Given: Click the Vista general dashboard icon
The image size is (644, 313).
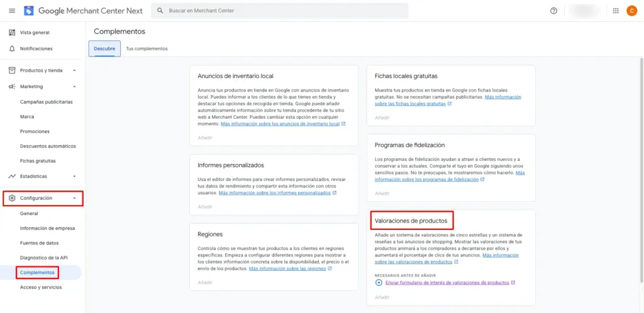Looking at the screenshot, I should pyautogui.click(x=12, y=33).
